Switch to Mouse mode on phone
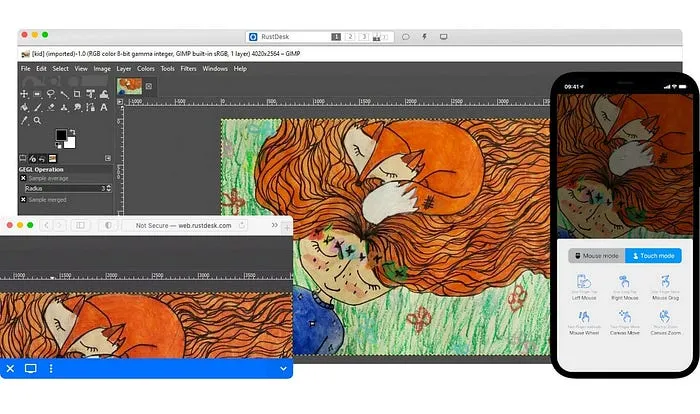 click(x=596, y=255)
